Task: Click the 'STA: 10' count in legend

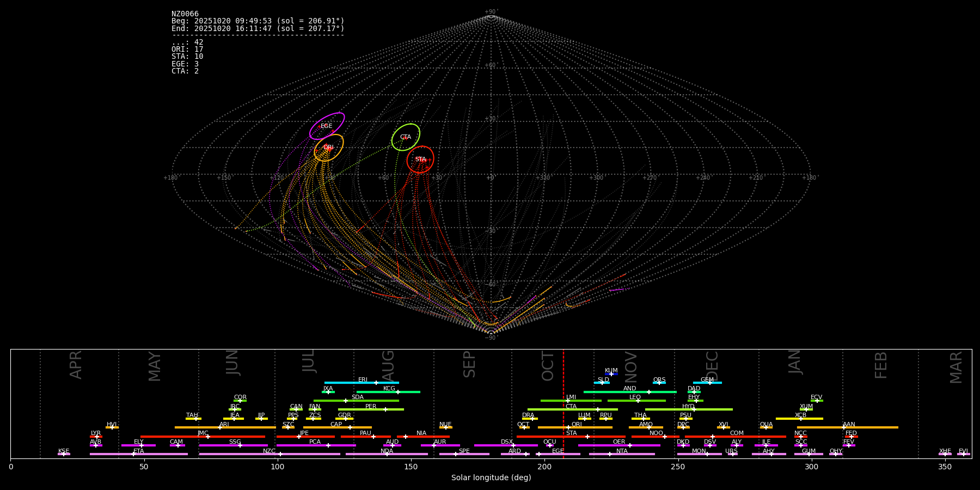Action: coord(187,57)
